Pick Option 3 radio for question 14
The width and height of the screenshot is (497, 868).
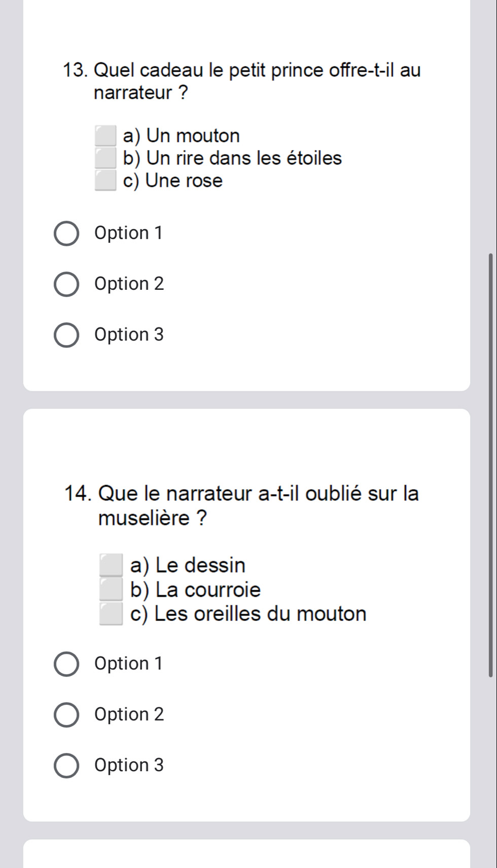pos(66,766)
